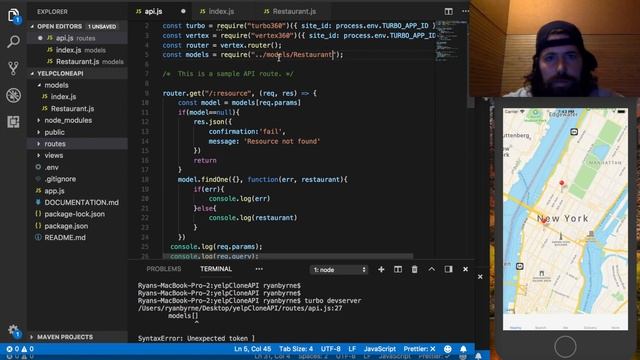Split the terminal panel
This screenshot has width=640, height=360.
click(398, 269)
